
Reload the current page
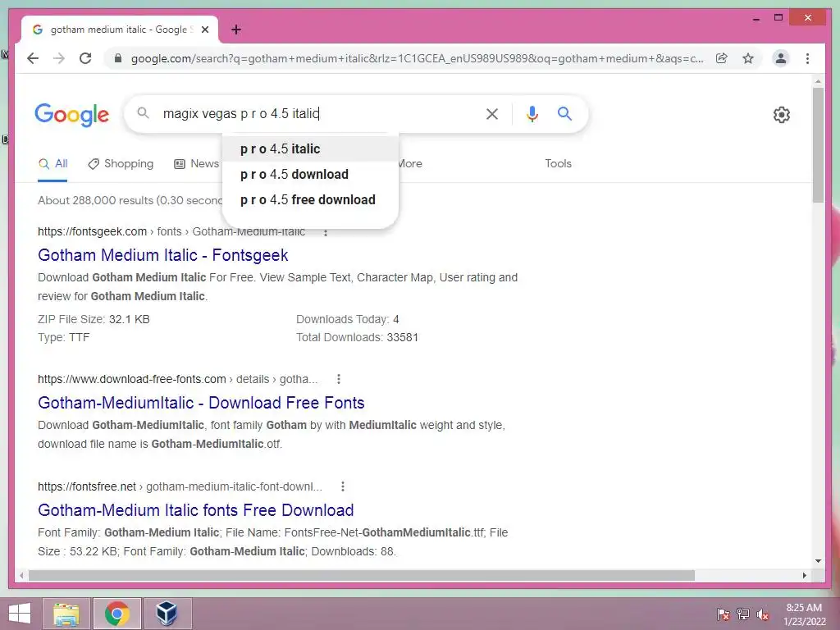point(85,58)
